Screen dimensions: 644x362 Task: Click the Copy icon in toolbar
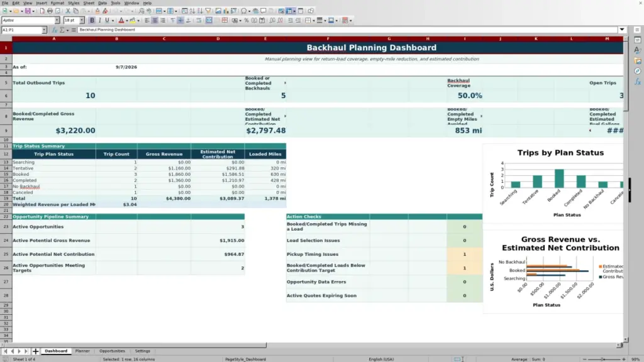pos(75,11)
